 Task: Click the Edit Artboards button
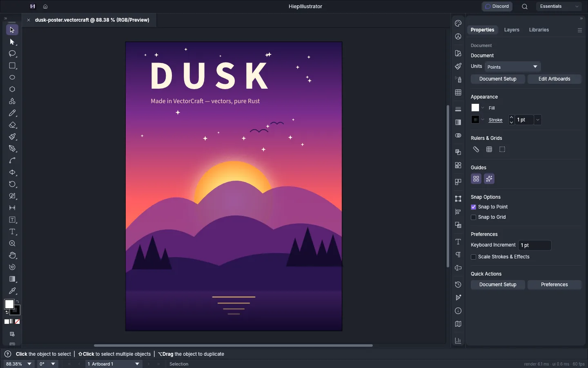[555, 79]
